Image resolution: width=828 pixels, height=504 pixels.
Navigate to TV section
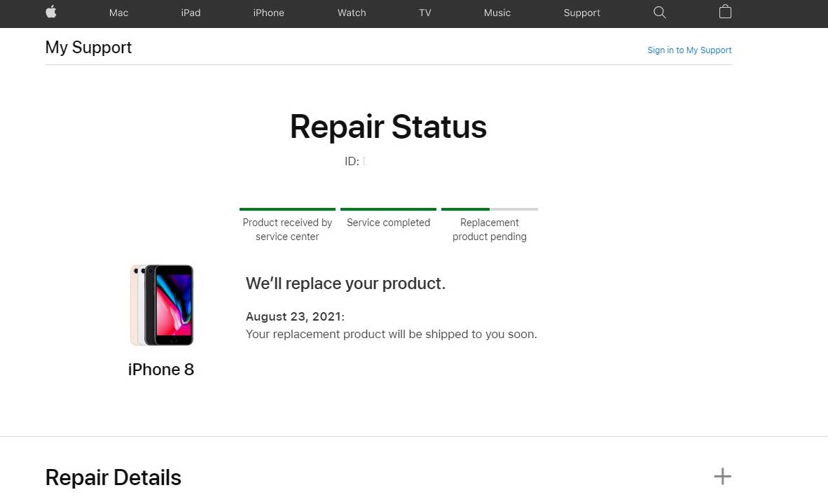click(425, 13)
